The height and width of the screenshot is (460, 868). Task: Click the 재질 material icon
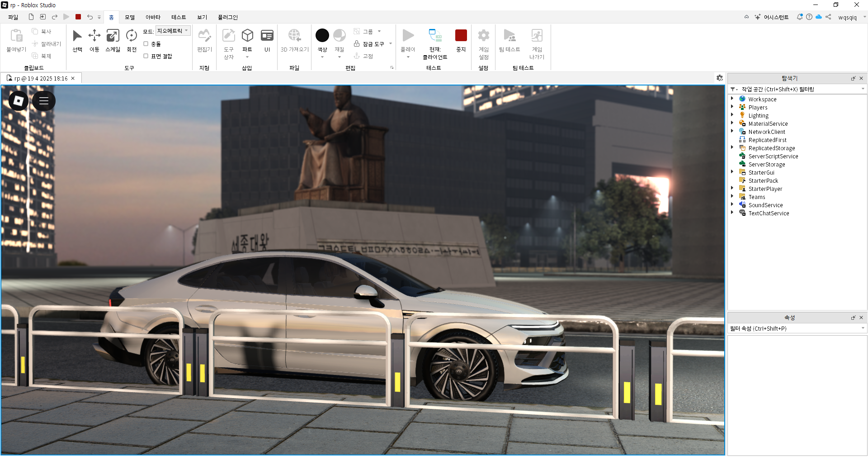(340, 35)
